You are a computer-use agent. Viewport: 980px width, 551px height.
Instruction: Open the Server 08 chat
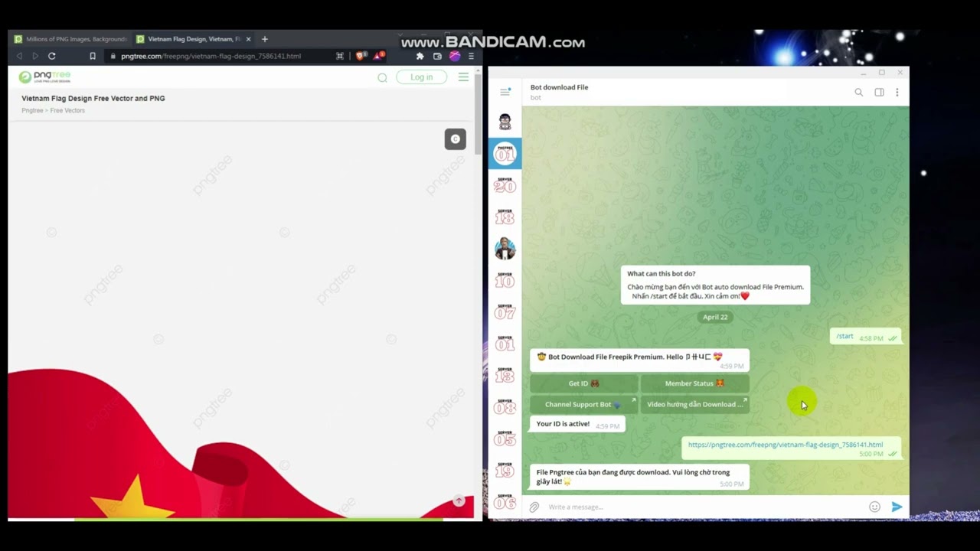pos(505,407)
